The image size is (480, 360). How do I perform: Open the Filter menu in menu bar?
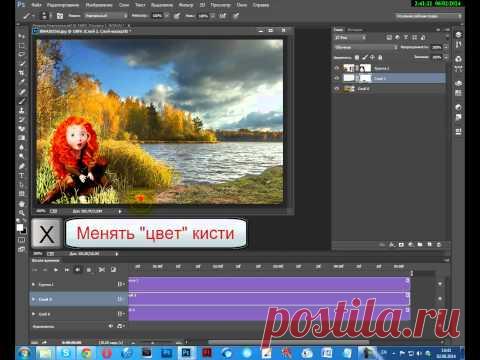(x=186, y=5)
